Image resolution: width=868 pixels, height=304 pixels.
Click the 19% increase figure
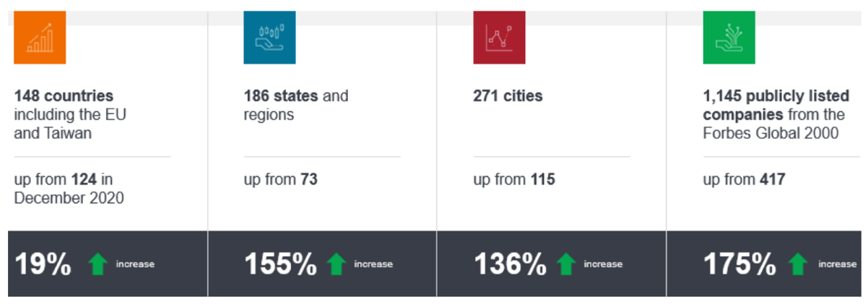(43, 264)
